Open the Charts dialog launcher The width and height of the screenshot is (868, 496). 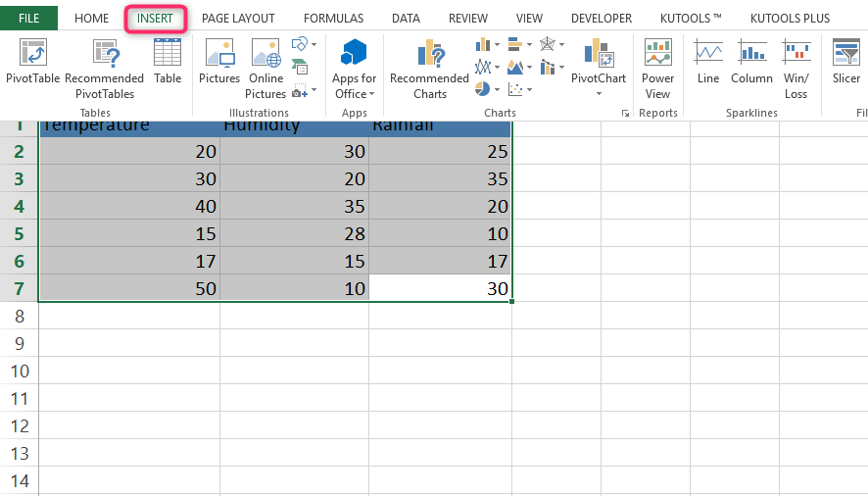(626, 113)
